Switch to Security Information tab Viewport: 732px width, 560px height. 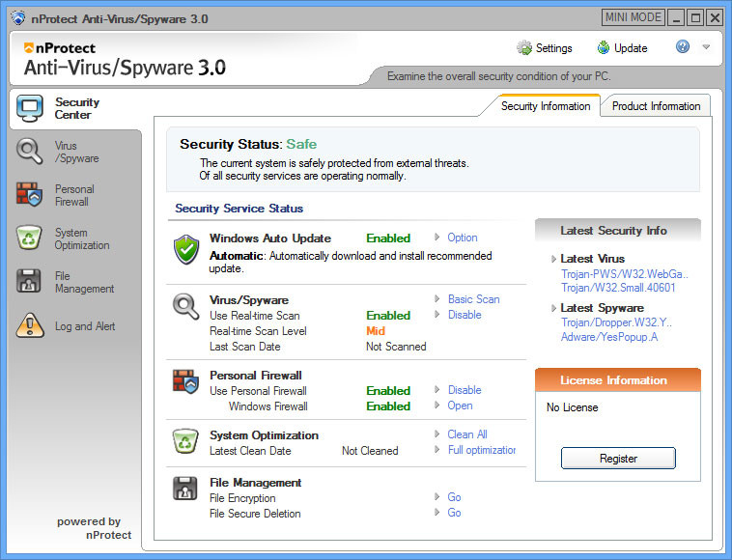(x=546, y=106)
